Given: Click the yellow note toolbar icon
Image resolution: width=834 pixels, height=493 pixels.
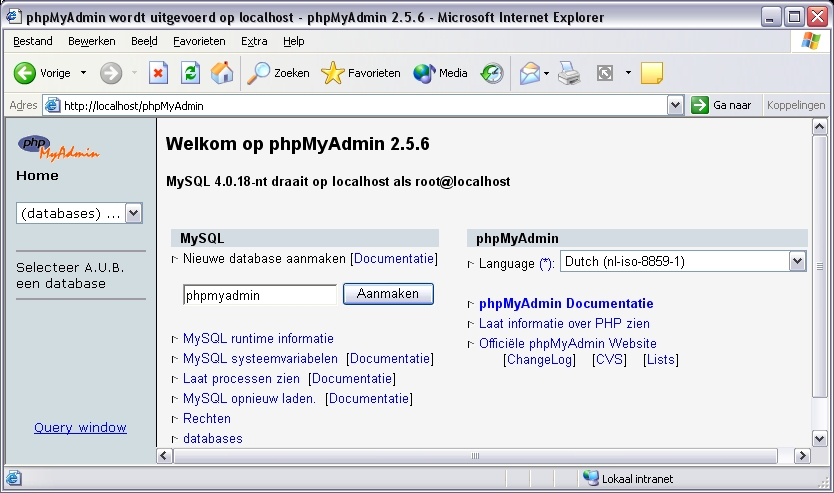Looking at the screenshot, I should [x=652, y=73].
